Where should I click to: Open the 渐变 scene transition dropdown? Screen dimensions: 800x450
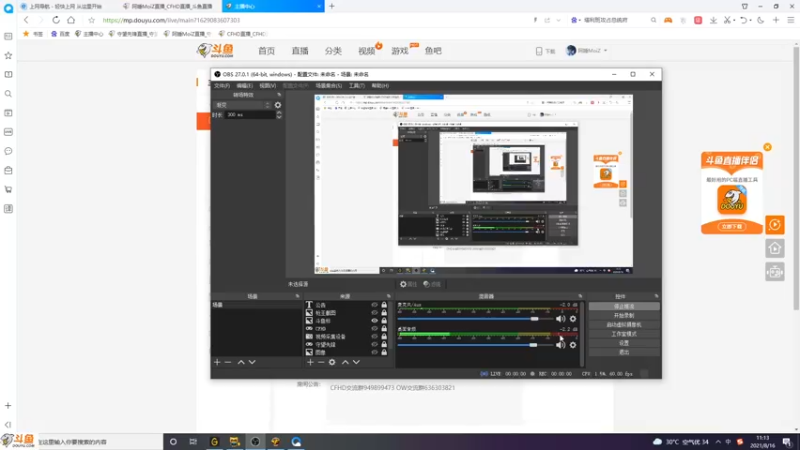243,105
